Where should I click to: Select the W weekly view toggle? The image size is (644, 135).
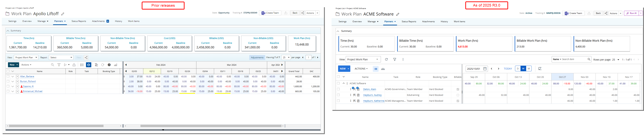[523, 69]
